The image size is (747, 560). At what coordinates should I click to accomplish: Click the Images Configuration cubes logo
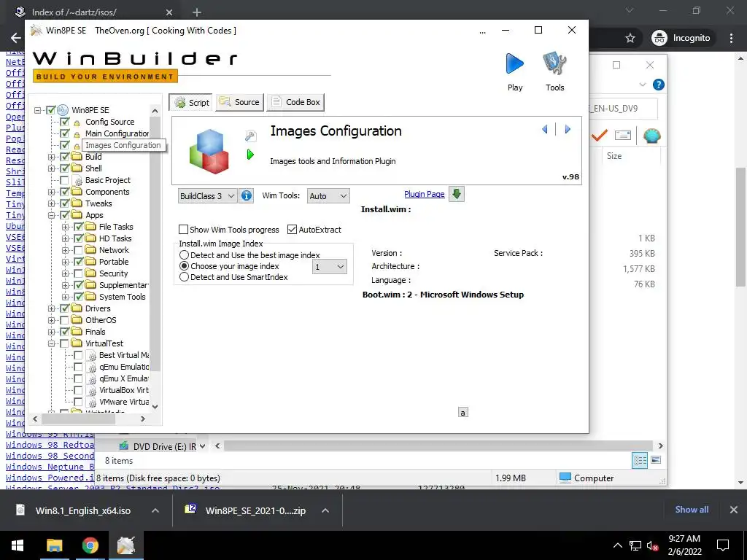[209, 151]
